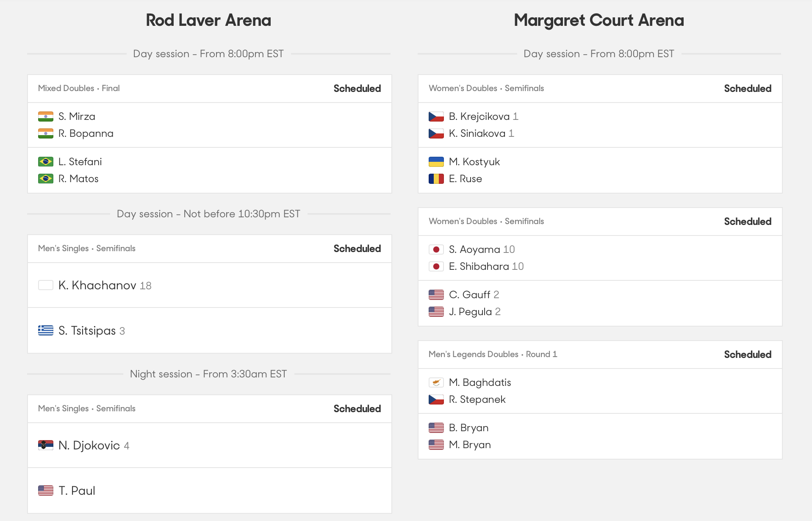Click Serbia flag next to N. Djokovic
Screen dimensions: 812x521
(x=46, y=445)
